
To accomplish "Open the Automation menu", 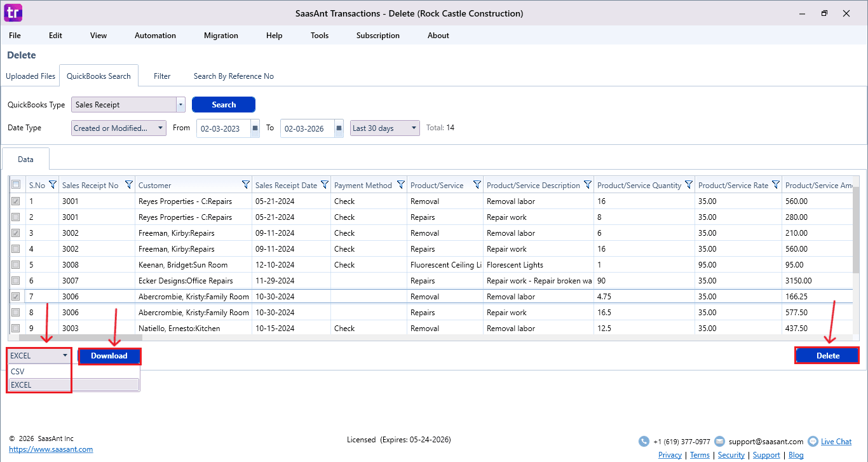I will click(155, 36).
